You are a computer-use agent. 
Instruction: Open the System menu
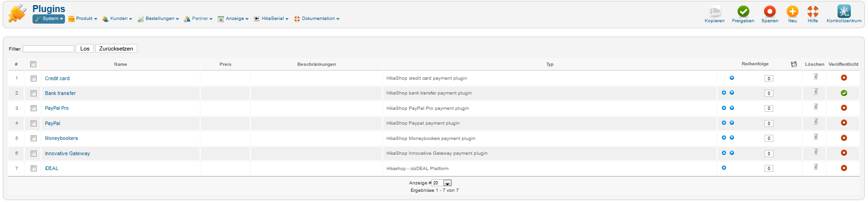[x=49, y=19]
